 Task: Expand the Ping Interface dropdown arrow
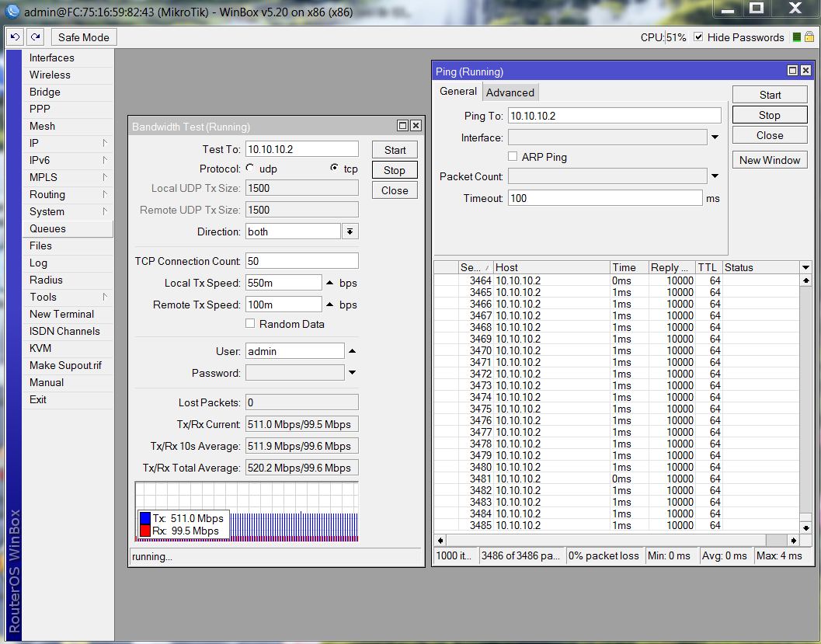[715, 138]
